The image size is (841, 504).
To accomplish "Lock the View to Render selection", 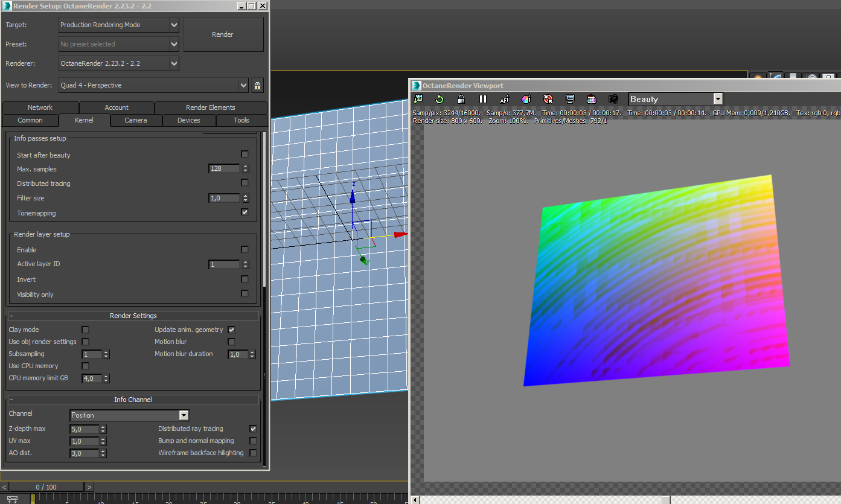I will pyautogui.click(x=257, y=85).
